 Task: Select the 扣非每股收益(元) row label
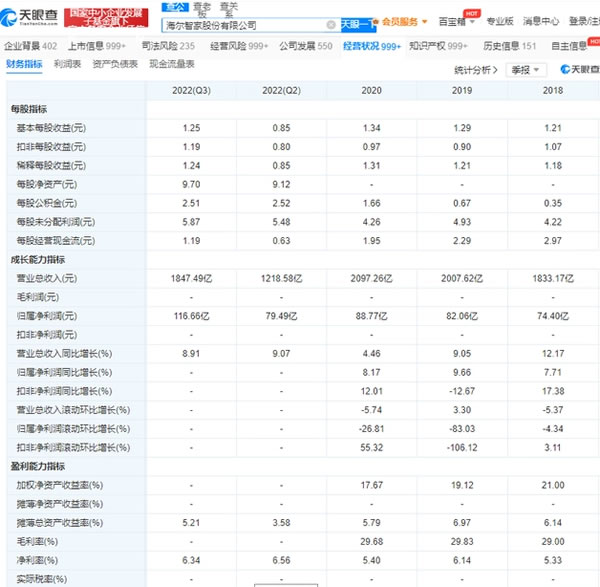[x=51, y=147]
